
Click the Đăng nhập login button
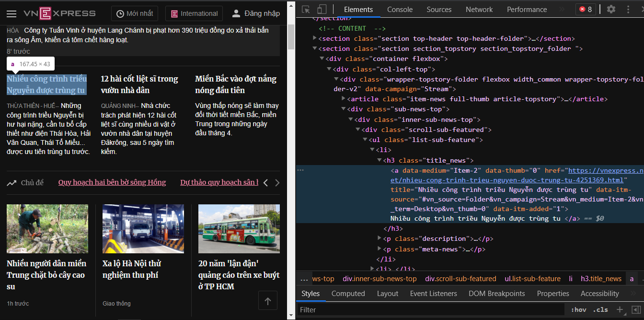point(256,13)
